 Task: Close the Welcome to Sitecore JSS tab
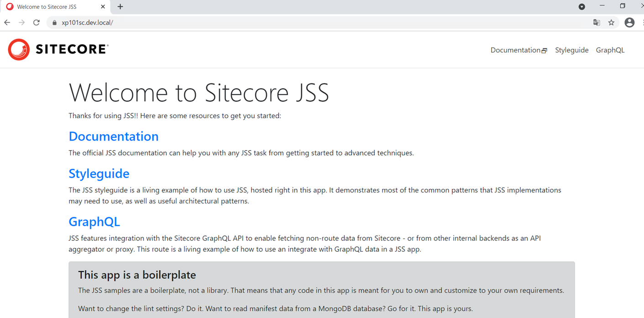pos(103,7)
